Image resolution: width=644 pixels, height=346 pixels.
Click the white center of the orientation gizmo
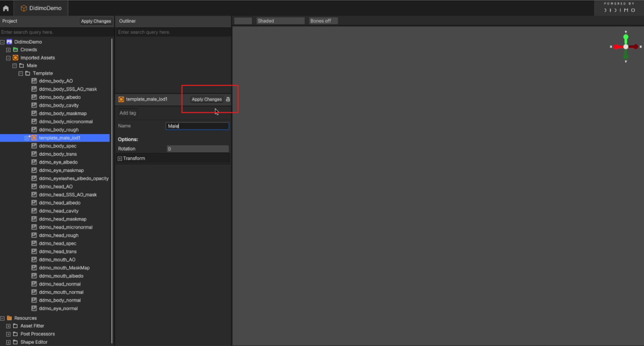coord(626,47)
